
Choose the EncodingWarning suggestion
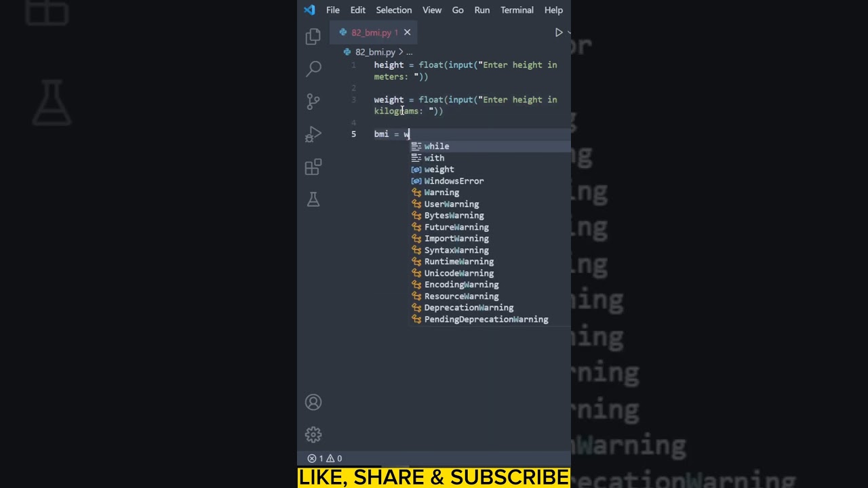(x=490, y=285)
